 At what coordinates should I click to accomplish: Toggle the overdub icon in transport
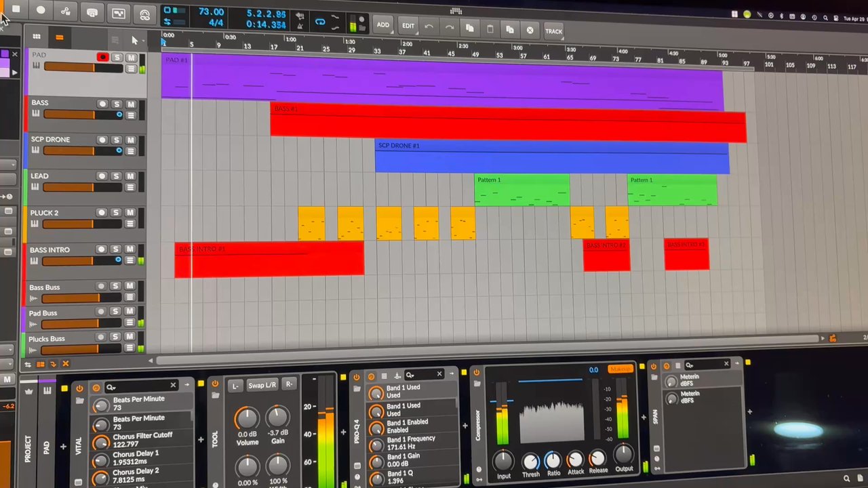[92, 13]
